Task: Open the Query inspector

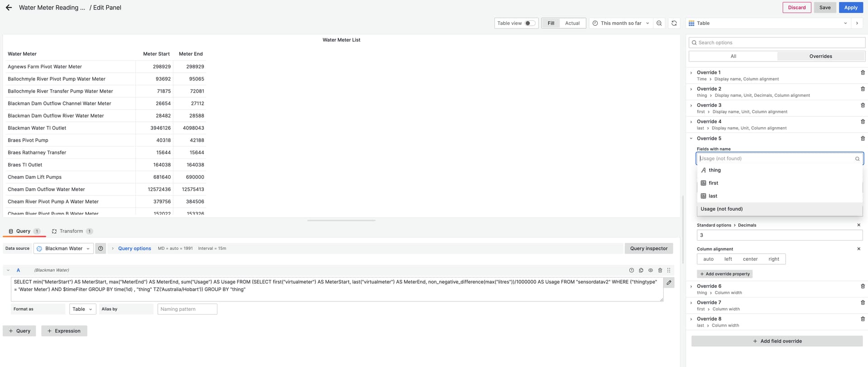Action: point(649,248)
